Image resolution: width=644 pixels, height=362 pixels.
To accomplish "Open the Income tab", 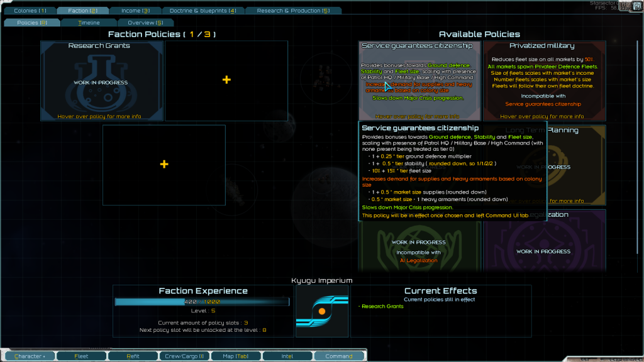I will pos(135,11).
